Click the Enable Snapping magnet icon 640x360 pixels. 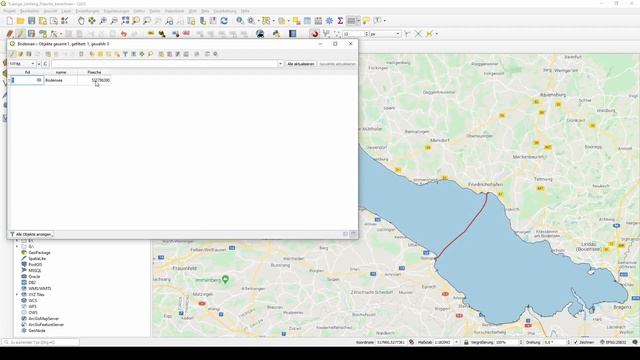pyautogui.click(x=315, y=34)
